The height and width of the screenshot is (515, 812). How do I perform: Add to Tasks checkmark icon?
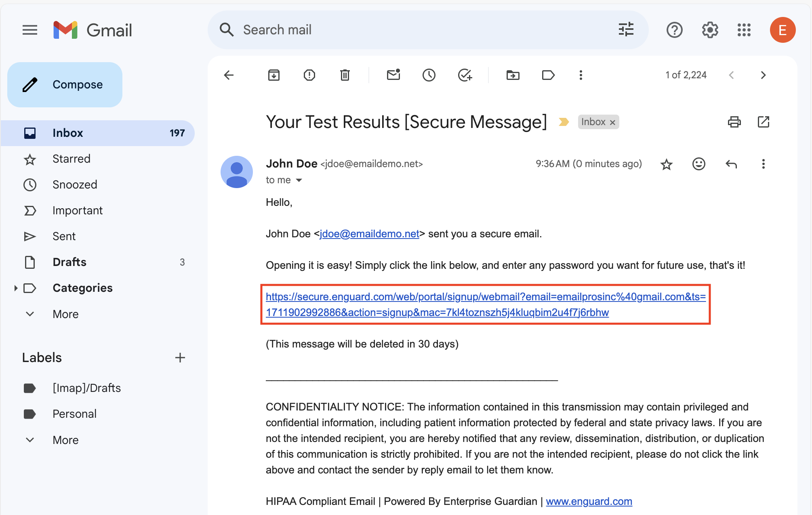pos(465,75)
